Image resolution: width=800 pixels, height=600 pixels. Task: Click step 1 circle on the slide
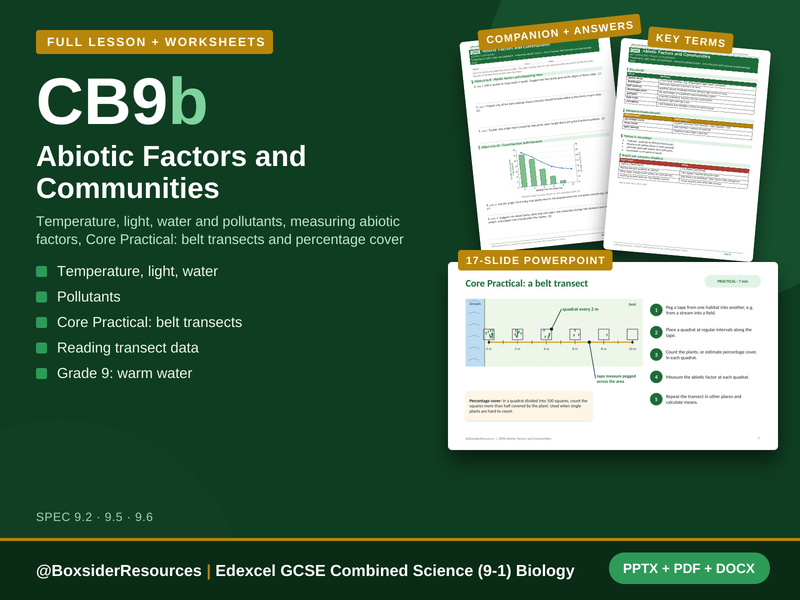[x=656, y=310]
